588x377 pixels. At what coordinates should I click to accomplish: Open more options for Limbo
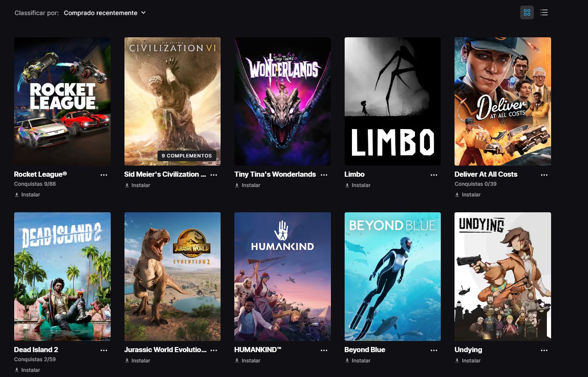434,175
